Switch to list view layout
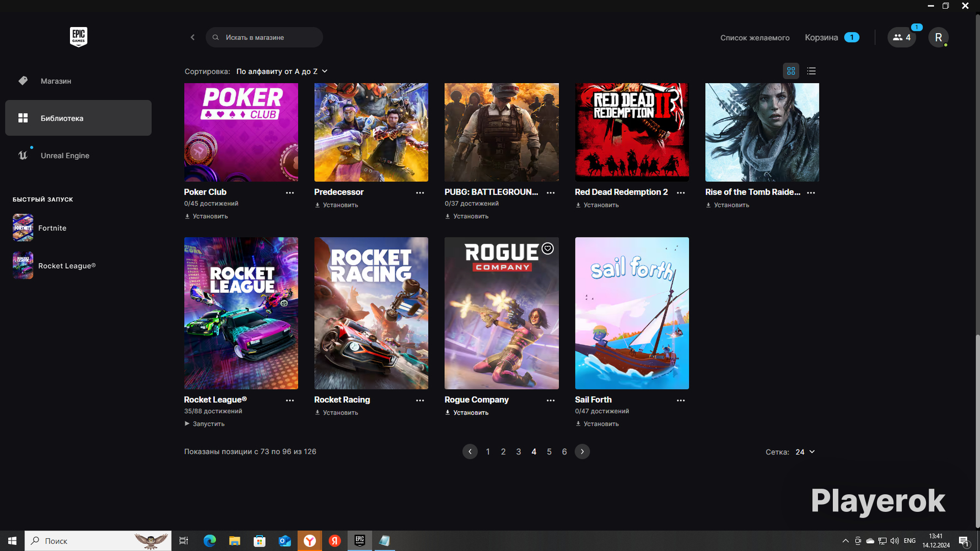Viewport: 980px width, 551px height. coord(811,71)
